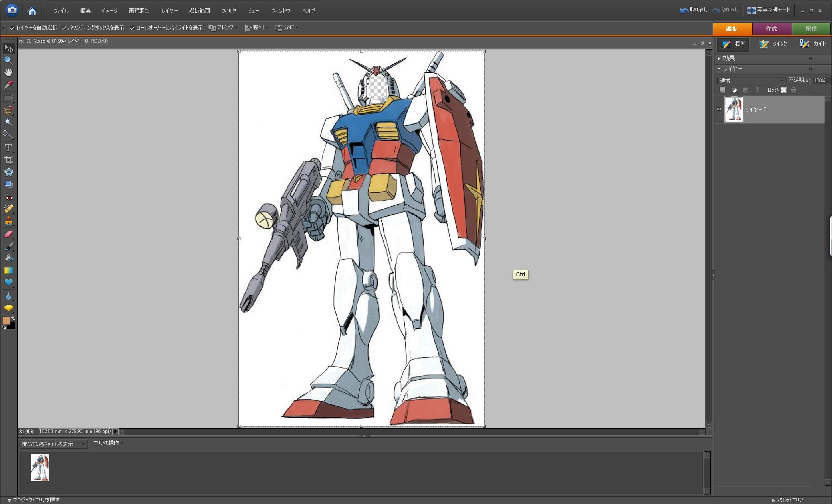832x504 pixels.
Task: Select the Type (T) tool
Action: click(x=8, y=148)
